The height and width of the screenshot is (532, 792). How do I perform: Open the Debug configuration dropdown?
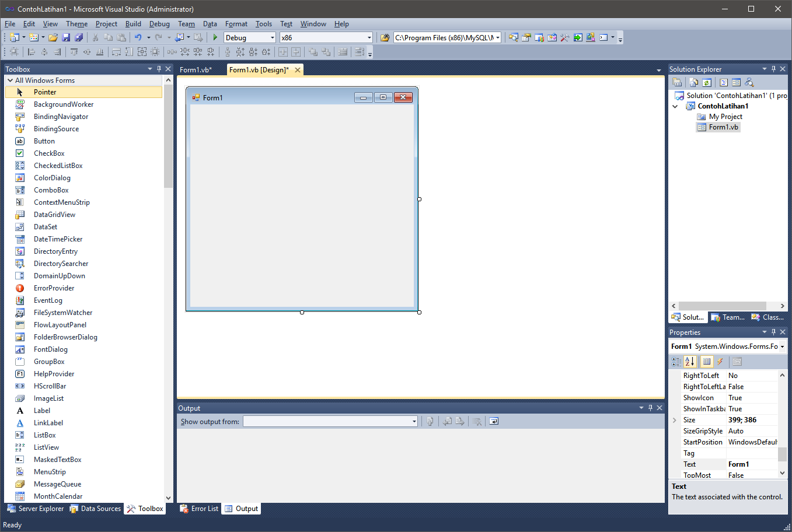pos(273,37)
